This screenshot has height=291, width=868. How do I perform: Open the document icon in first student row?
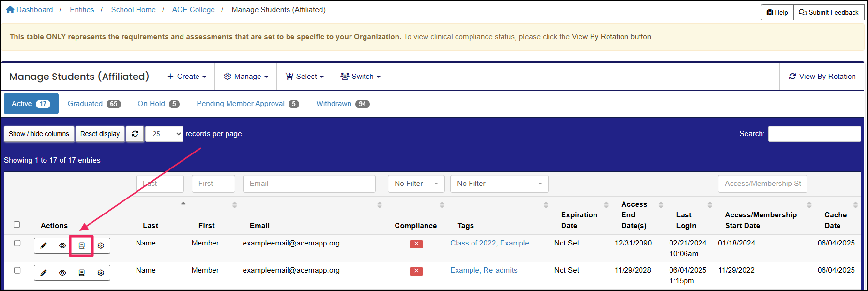81,245
